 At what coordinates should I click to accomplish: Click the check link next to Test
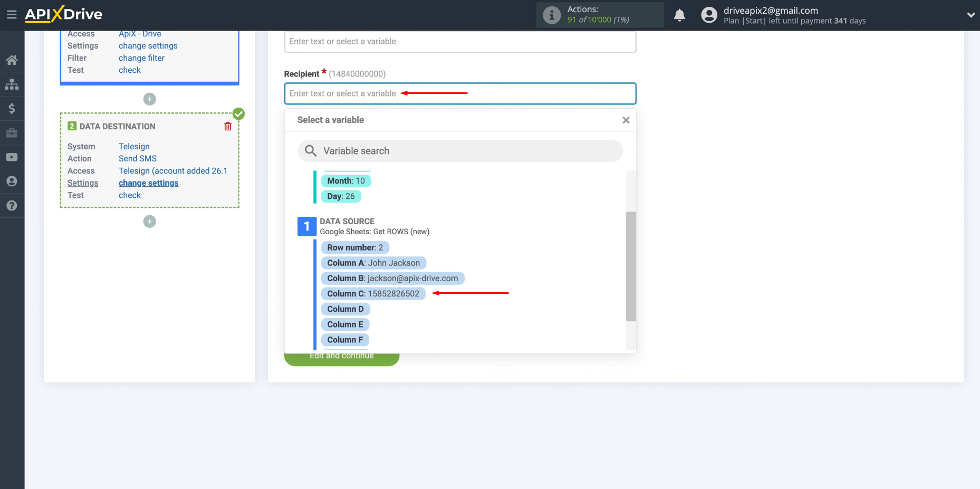(129, 195)
